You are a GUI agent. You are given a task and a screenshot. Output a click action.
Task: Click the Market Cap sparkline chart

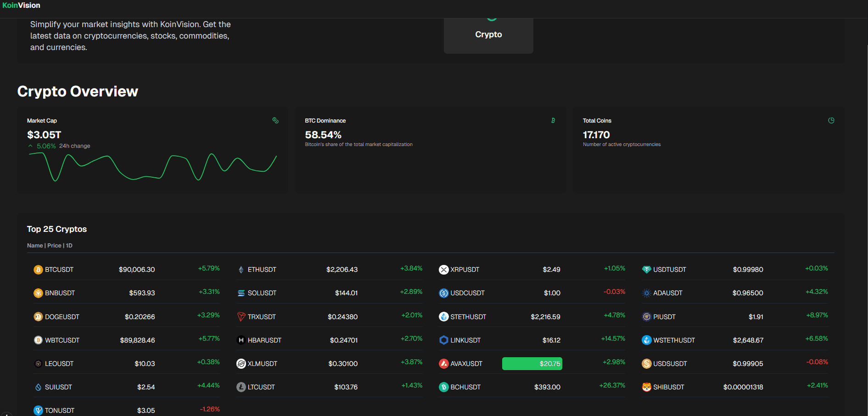[152, 167]
